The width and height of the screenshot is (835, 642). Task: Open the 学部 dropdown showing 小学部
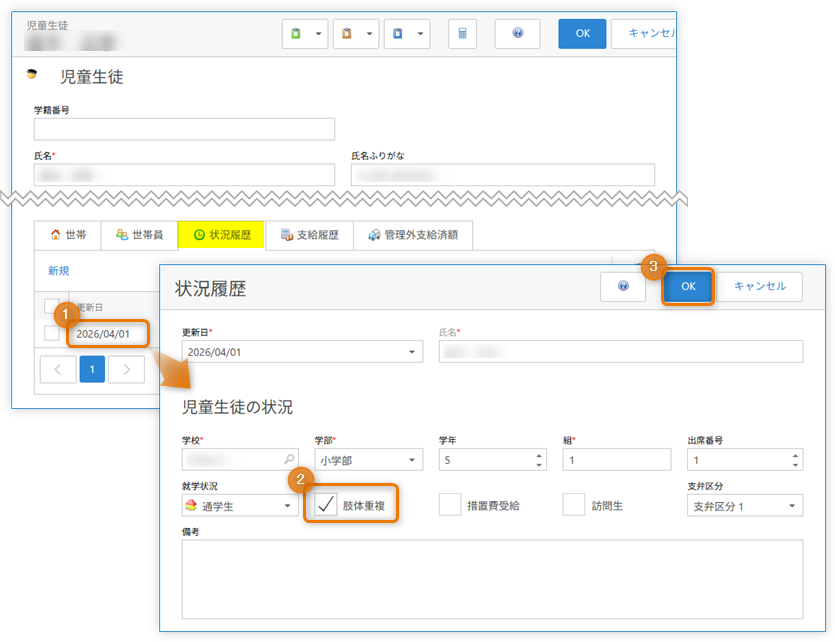pos(369,460)
